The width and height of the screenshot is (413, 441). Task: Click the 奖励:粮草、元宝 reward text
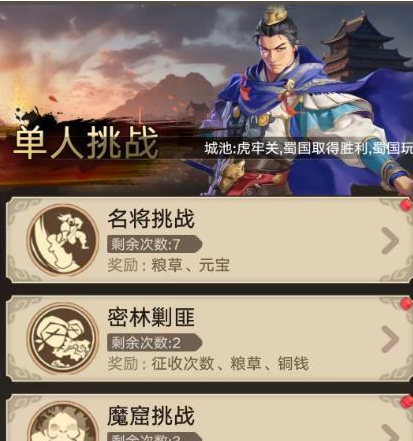tap(168, 265)
